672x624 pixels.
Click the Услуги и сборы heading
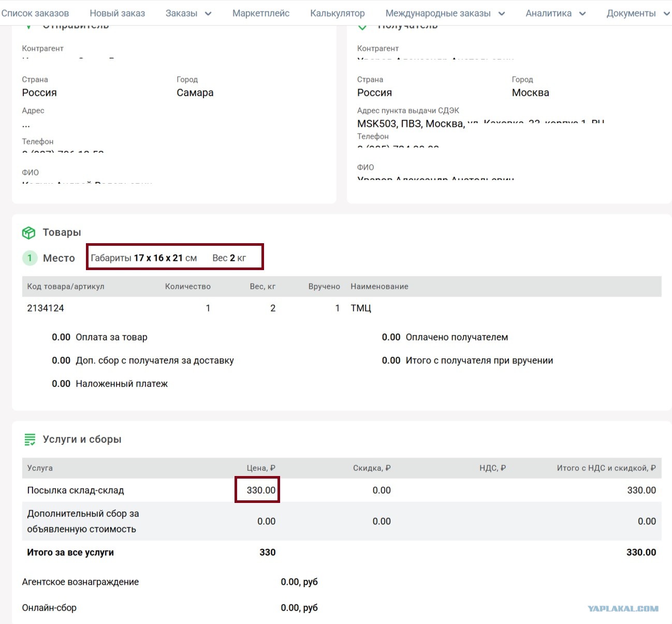coord(82,439)
